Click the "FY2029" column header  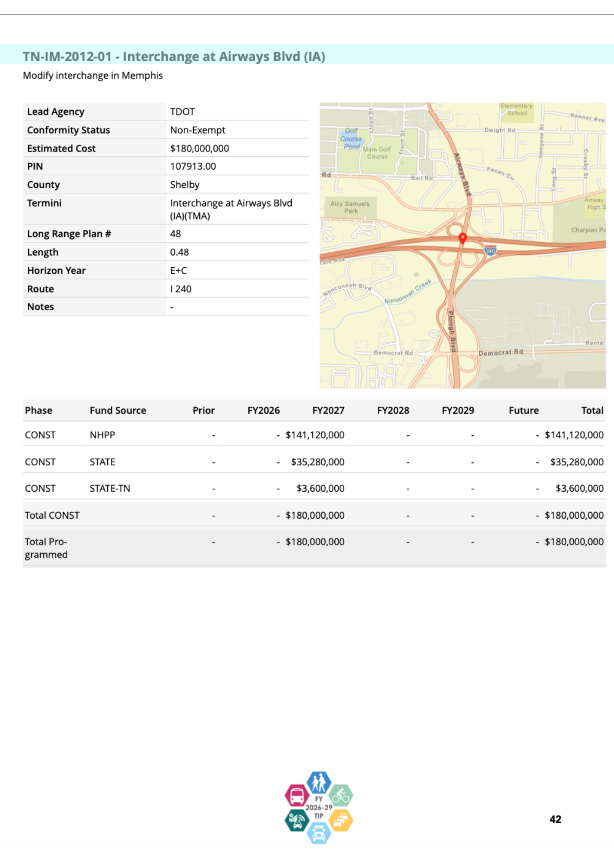pyautogui.click(x=458, y=410)
